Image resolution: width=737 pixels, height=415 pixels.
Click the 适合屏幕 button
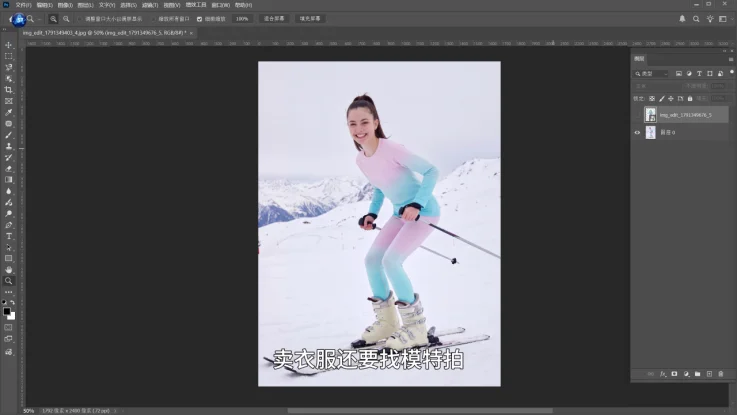tap(274, 19)
